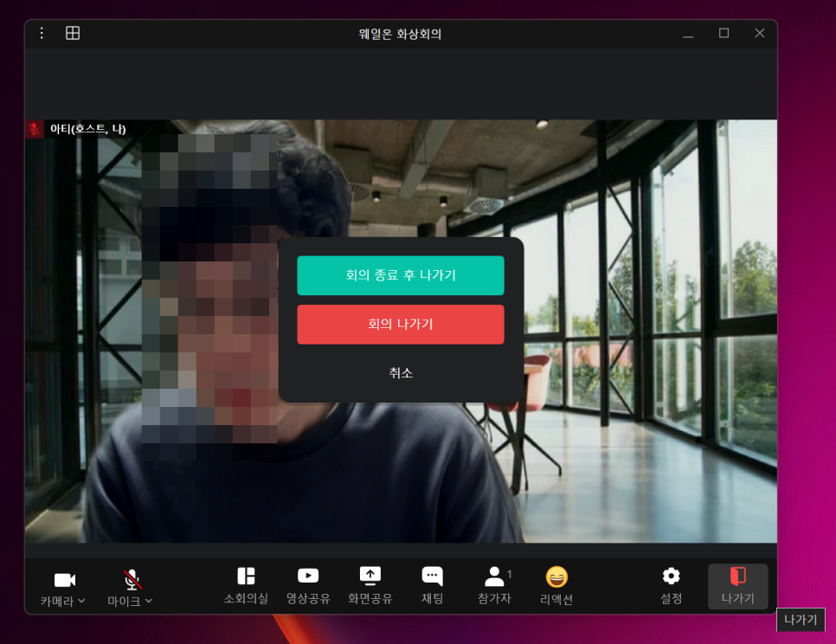Open the three-dot menu in the title bar
The height and width of the screenshot is (644, 836).
42,33
